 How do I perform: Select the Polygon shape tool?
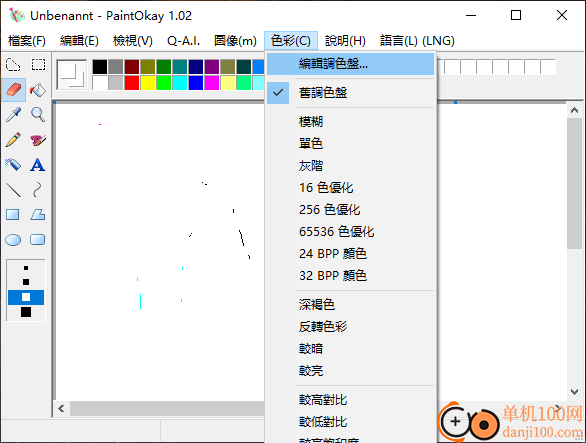click(x=38, y=215)
